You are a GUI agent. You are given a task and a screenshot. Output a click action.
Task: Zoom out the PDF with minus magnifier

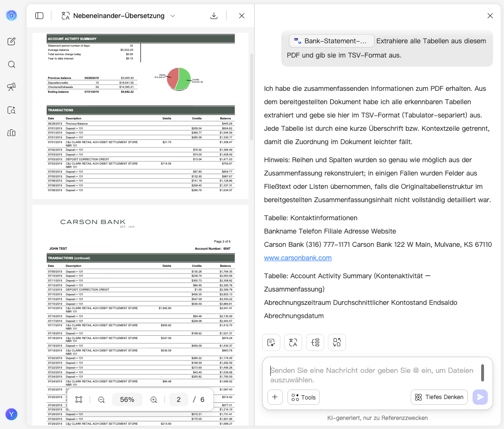[x=101, y=400]
